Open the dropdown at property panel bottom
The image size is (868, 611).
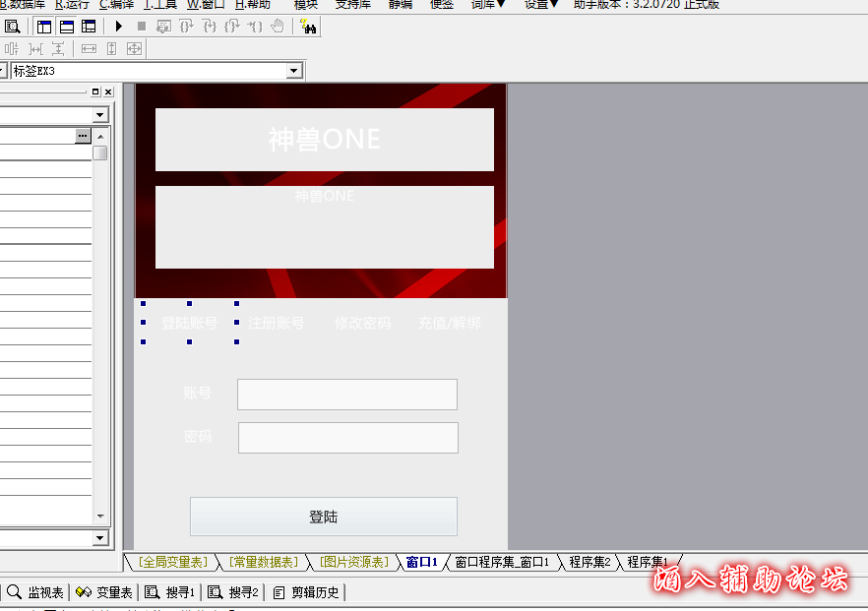coord(99,538)
